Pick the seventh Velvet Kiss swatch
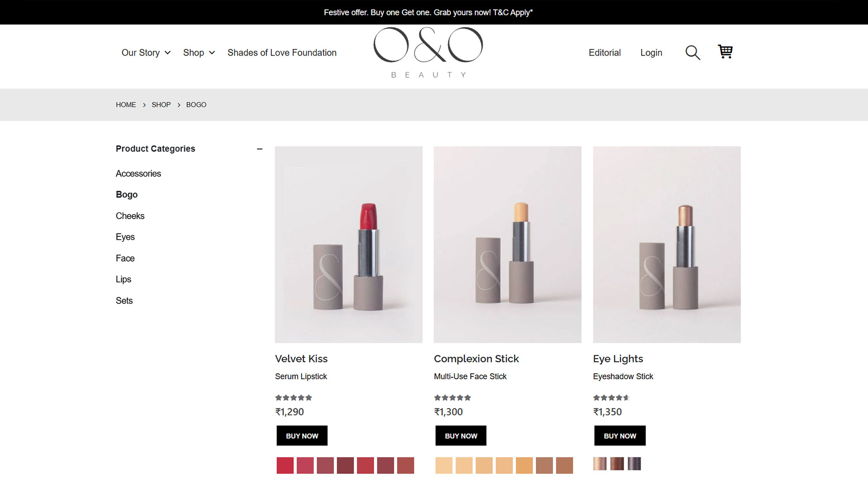This screenshot has width=868, height=488. coord(406,465)
